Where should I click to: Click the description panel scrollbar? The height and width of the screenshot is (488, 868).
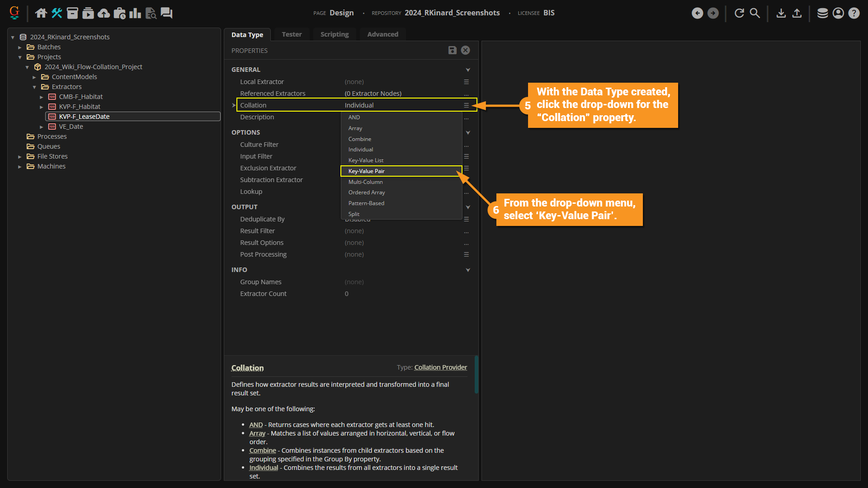click(x=476, y=375)
